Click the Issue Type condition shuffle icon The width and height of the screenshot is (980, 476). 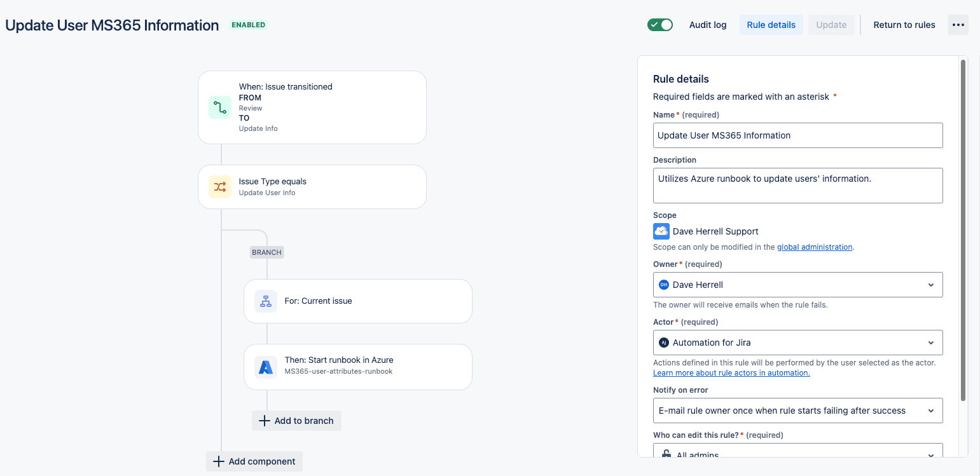[220, 187]
